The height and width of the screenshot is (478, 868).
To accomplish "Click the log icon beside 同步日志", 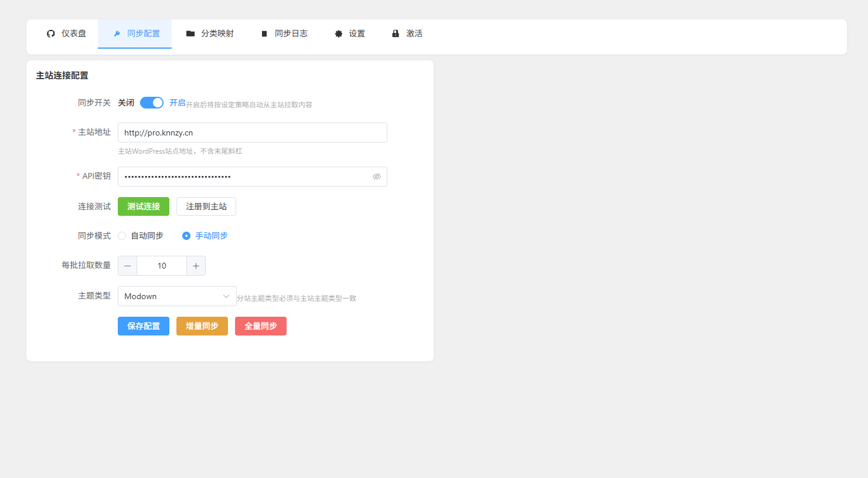I will pyautogui.click(x=264, y=34).
